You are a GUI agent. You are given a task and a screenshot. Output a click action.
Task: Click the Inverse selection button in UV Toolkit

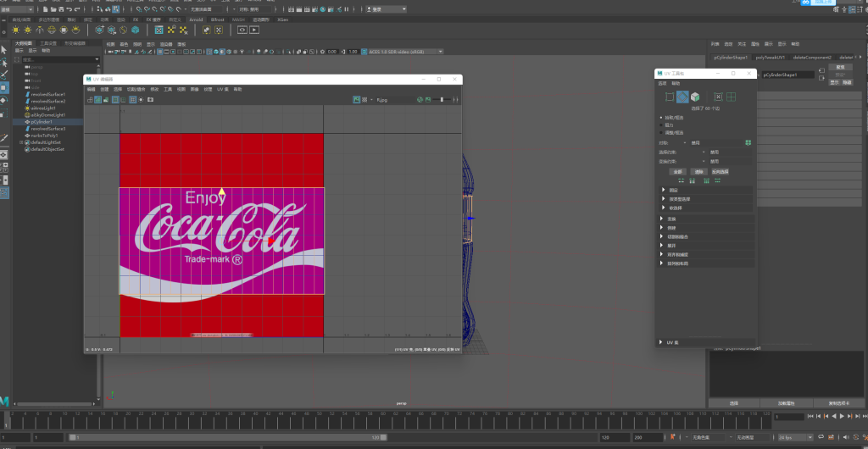[721, 171]
